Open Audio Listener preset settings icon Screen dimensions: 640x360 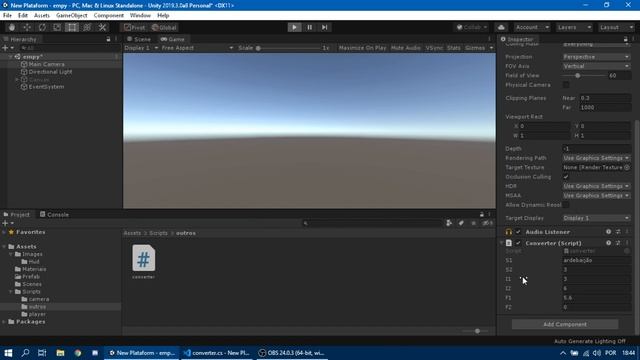[618, 232]
